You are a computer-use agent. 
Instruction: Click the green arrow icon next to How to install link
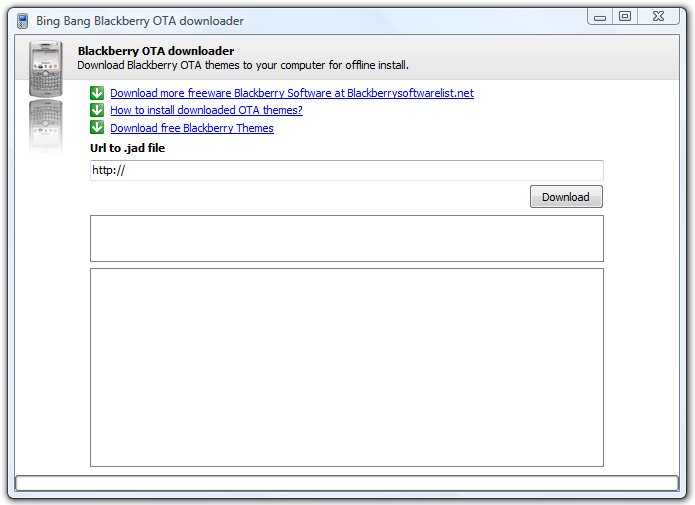coord(97,110)
